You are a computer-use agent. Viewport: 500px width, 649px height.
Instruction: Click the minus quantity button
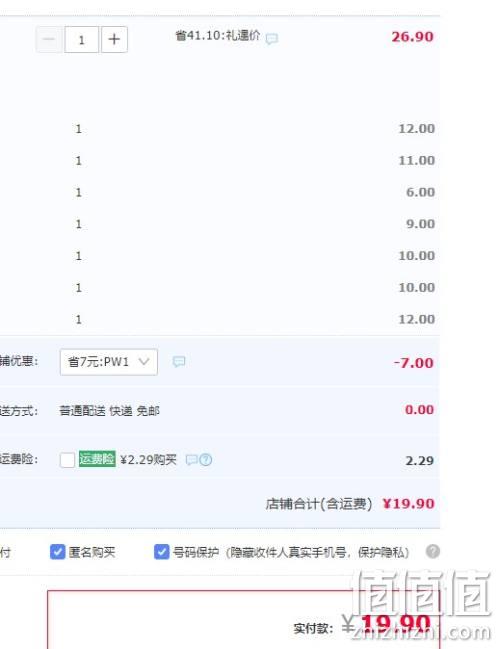point(49,40)
